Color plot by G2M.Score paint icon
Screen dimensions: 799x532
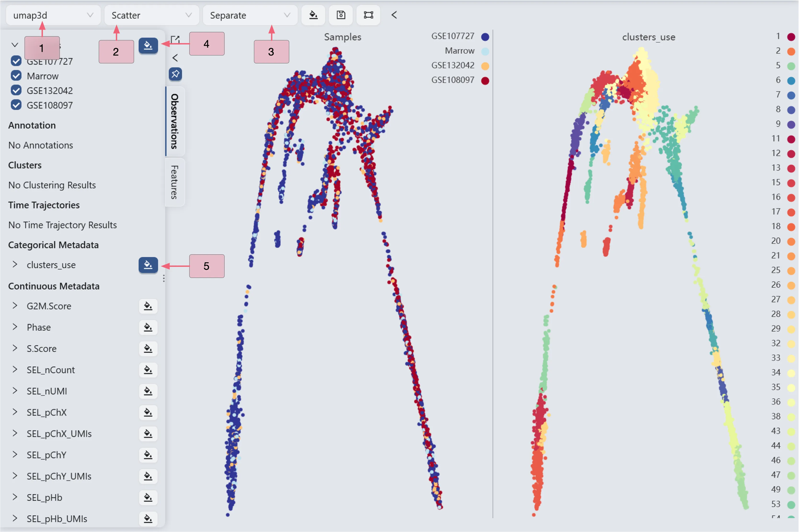point(148,306)
